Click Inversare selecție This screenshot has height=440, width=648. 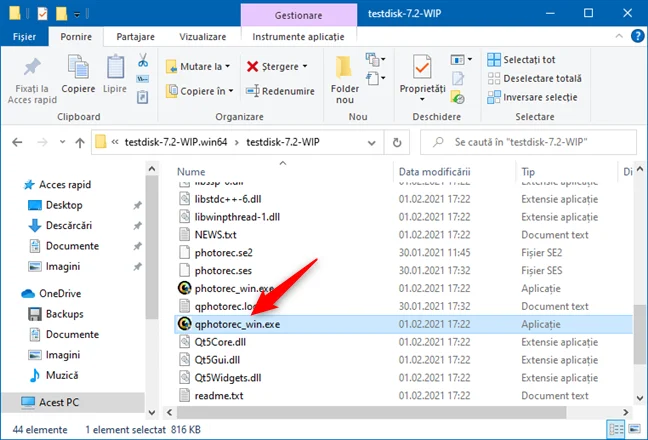532,98
